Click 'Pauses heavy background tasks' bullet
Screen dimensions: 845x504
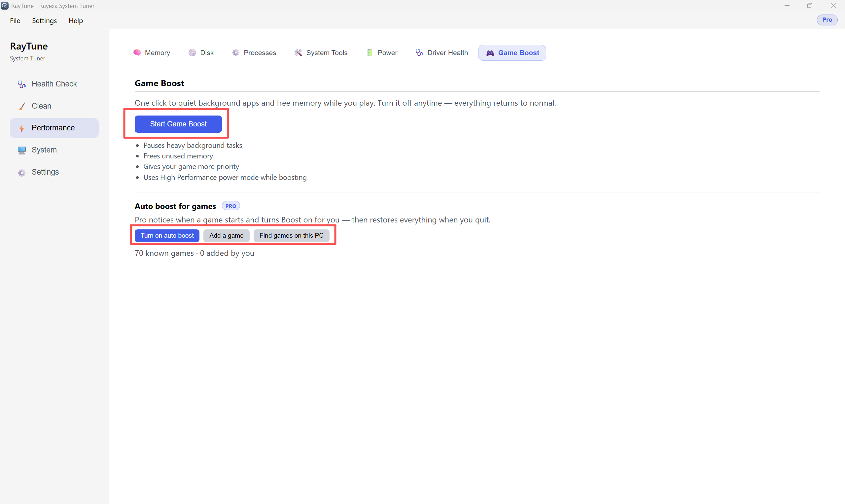[x=193, y=145]
